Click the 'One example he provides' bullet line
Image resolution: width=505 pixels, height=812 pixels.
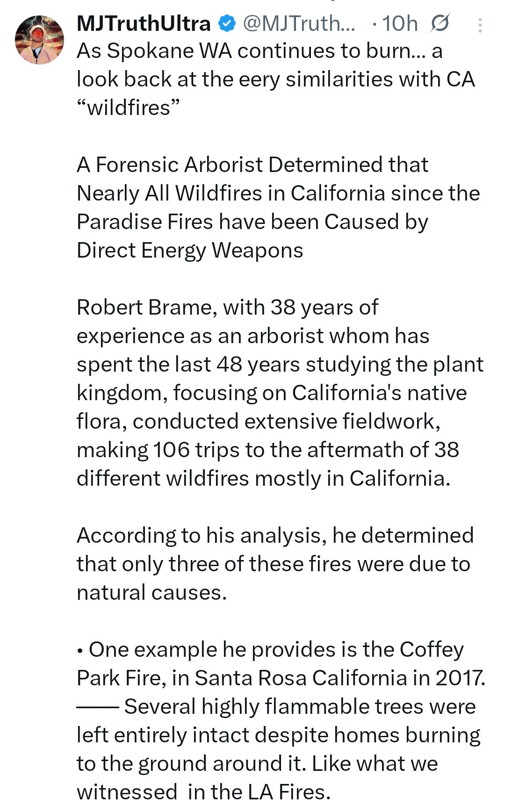click(270, 650)
